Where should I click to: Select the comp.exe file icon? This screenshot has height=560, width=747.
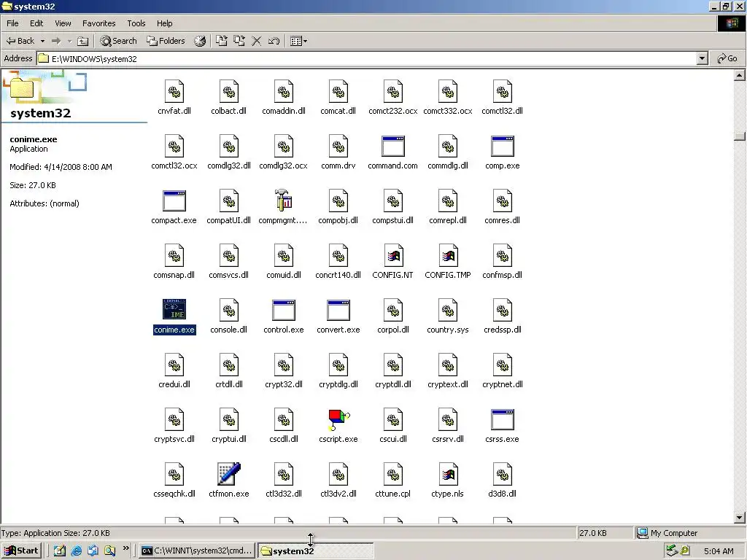502,146
